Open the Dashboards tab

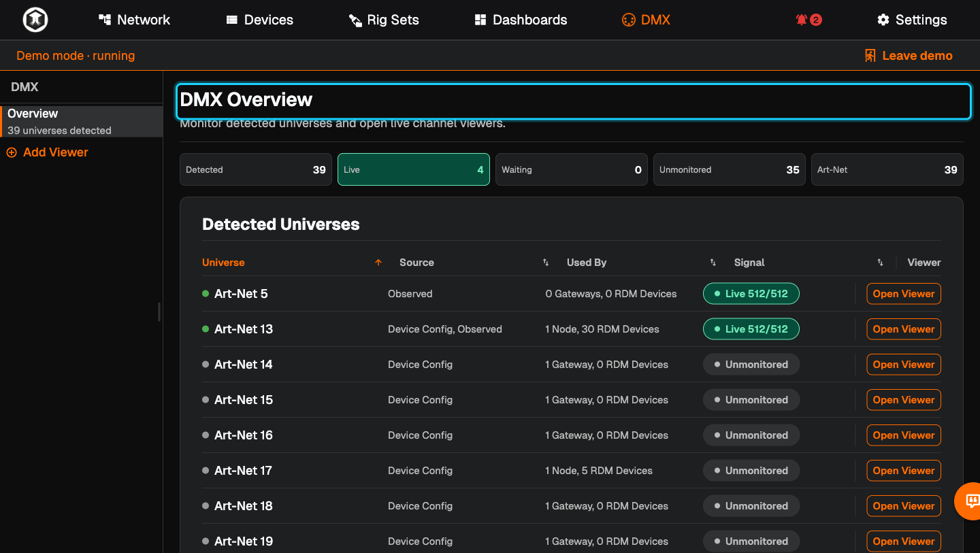521,20
